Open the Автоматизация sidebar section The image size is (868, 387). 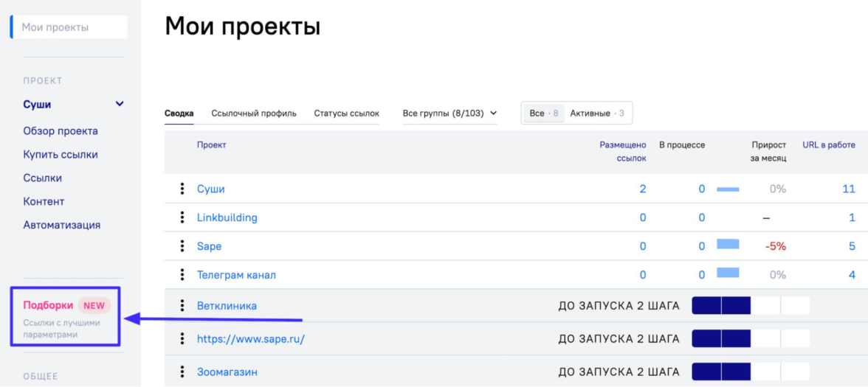[x=62, y=225]
